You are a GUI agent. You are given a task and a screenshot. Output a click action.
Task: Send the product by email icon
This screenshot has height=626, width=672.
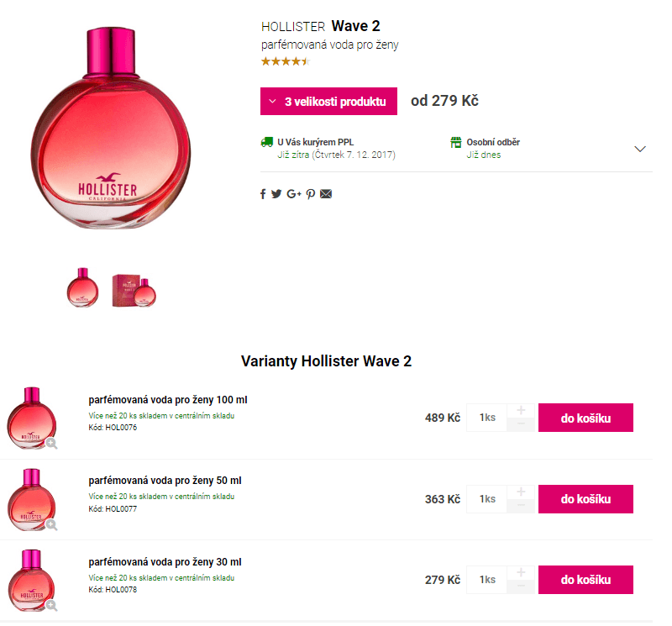click(x=325, y=193)
